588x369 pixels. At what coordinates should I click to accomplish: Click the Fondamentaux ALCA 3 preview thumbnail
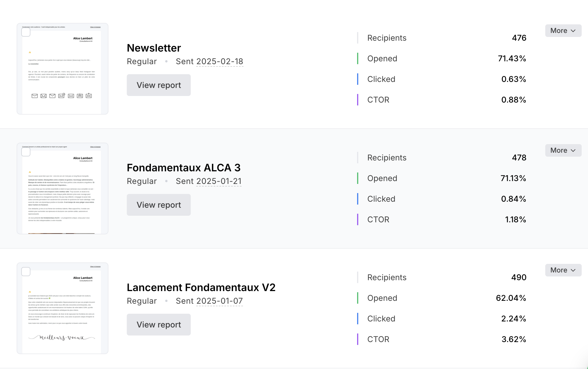pos(63,189)
